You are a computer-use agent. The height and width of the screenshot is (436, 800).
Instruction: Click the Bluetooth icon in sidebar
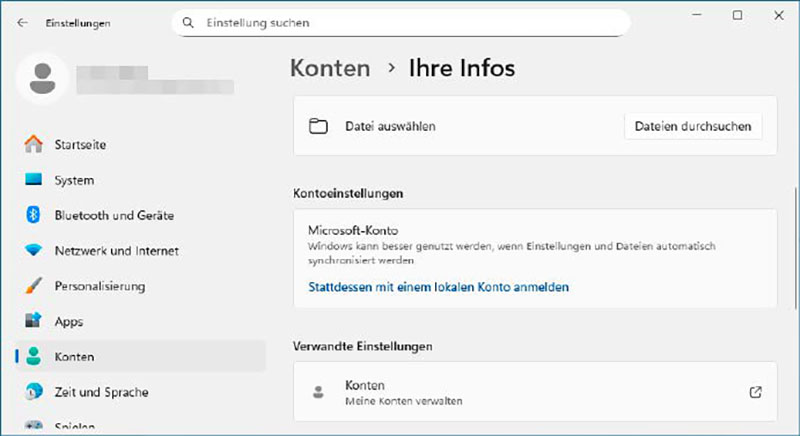pos(33,215)
